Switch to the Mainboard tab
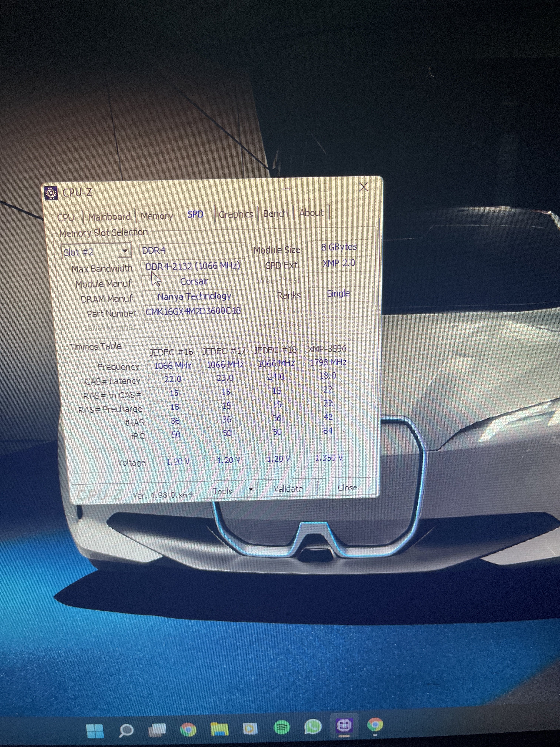The image size is (560, 747). point(109,216)
